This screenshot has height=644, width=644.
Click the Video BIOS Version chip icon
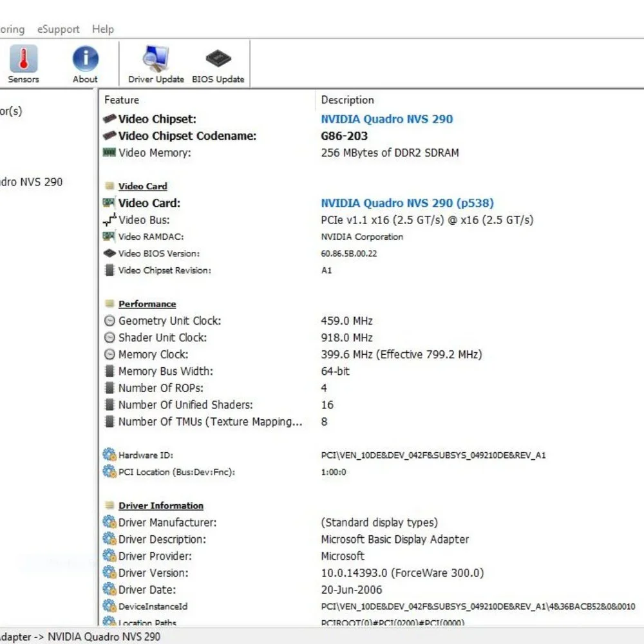(x=109, y=253)
